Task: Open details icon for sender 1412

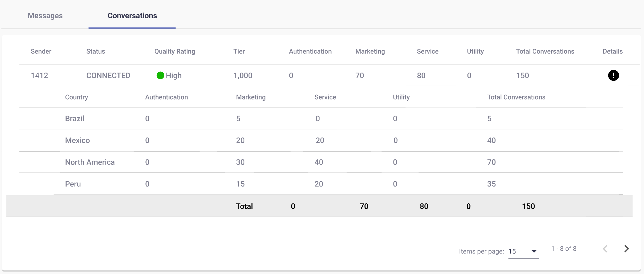Action: click(613, 75)
